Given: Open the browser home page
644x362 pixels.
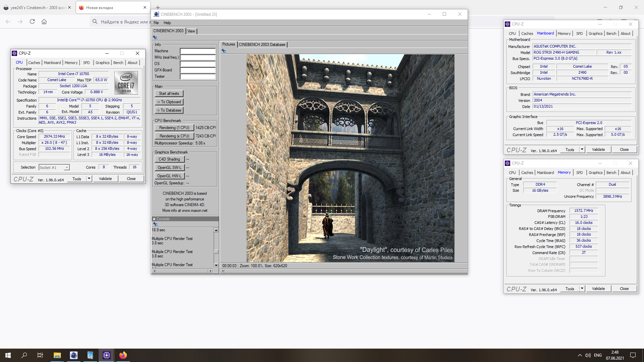Looking at the screenshot, I should click(x=44, y=21).
